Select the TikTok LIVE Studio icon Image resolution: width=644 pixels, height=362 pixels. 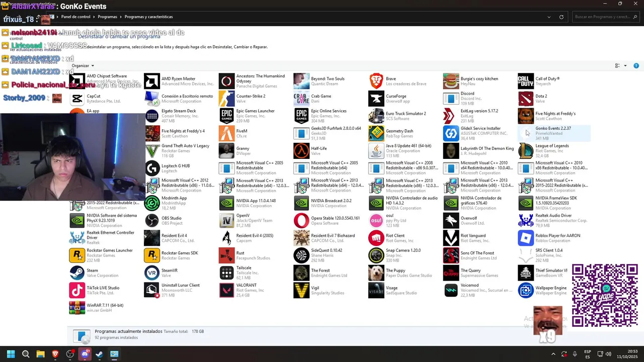pyautogui.click(x=77, y=290)
